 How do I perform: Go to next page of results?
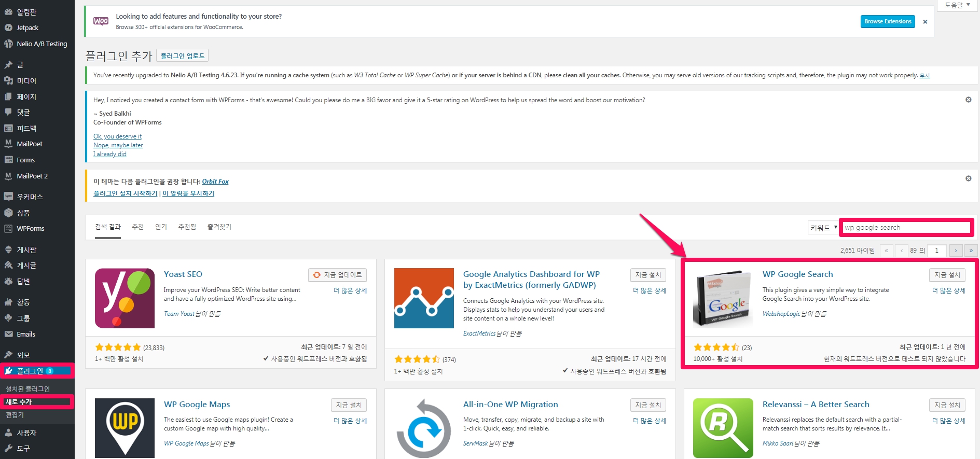[956, 251]
